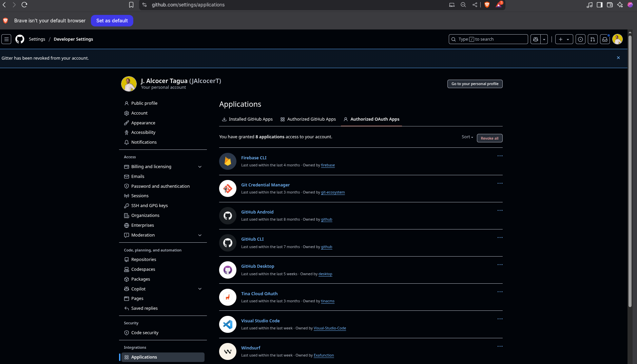The image size is (637, 364).
Task: Open the notifications inbox icon
Action: (605, 39)
